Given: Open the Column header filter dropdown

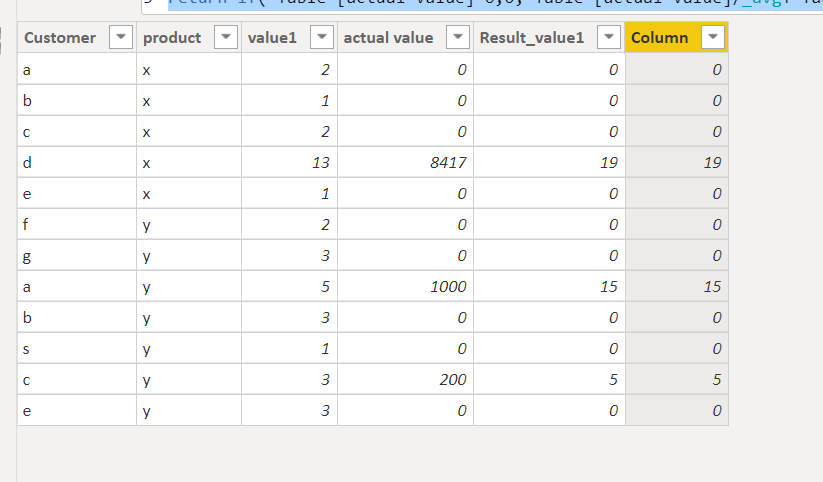Looking at the screenshot, I should [713, 37].
